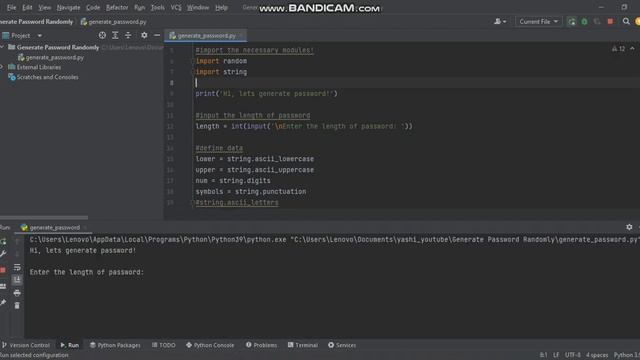This screenshot has width=640, height=360.
Task: Click the up arrow in Run console gutter
Action: coord(17,242)
